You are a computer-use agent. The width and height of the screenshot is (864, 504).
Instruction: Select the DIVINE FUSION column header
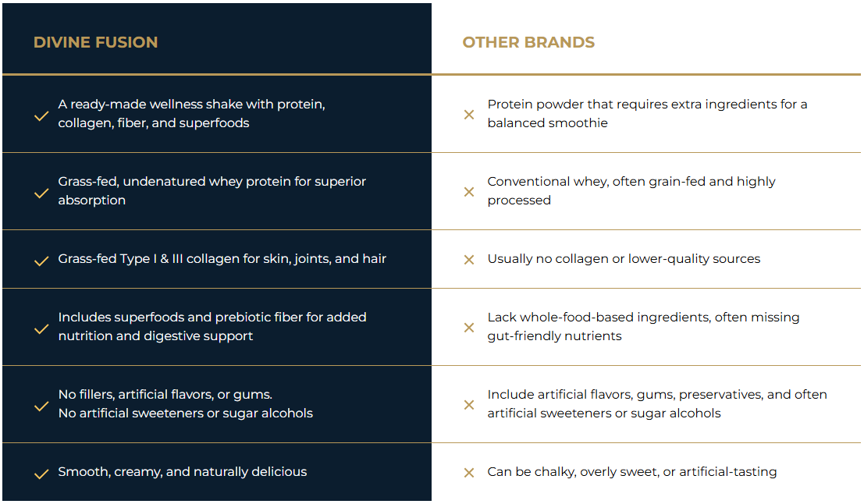point(95,42)
